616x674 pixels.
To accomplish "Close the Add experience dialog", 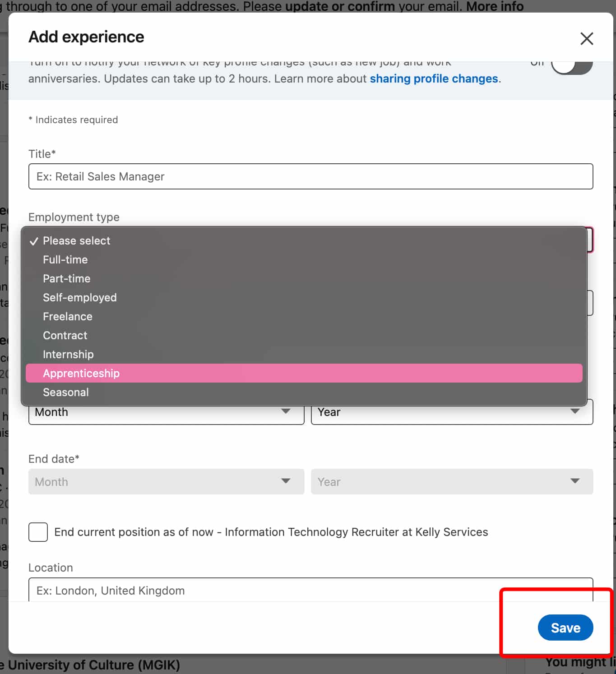I will pyautogui.click(x=587, y=39).
